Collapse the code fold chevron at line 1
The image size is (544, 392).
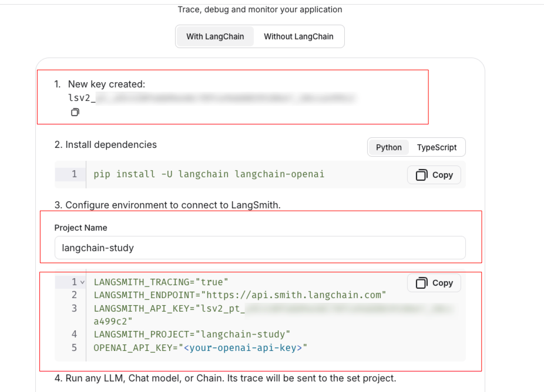coord(82,282)
